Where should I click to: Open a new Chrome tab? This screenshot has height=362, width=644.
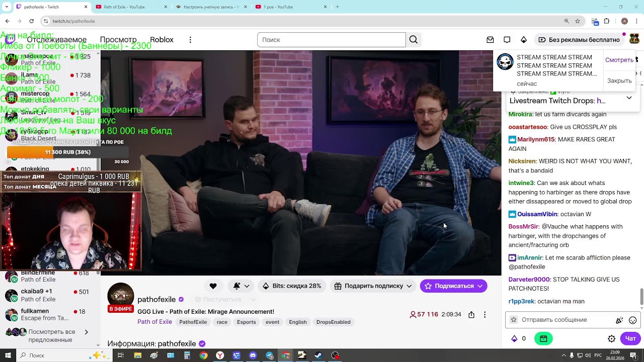337,7
